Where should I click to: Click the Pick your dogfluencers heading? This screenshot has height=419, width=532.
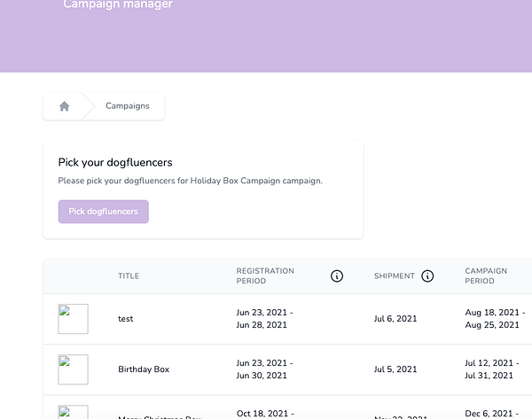115,162
